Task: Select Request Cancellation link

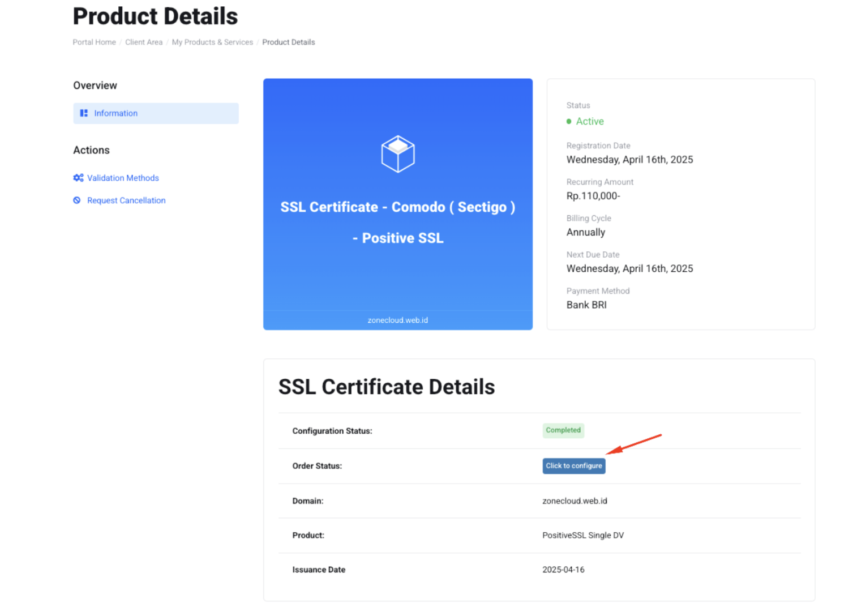Action: (126, 200)
